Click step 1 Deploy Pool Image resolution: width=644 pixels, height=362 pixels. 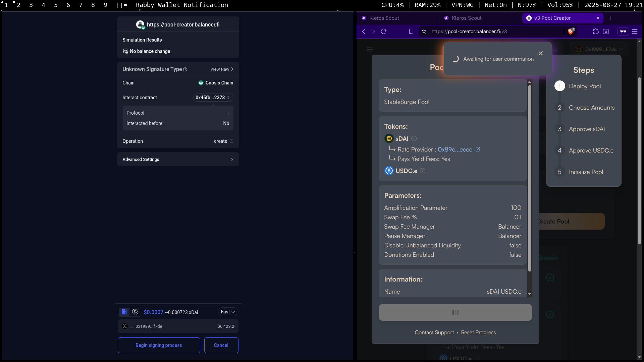click(585, 86)
